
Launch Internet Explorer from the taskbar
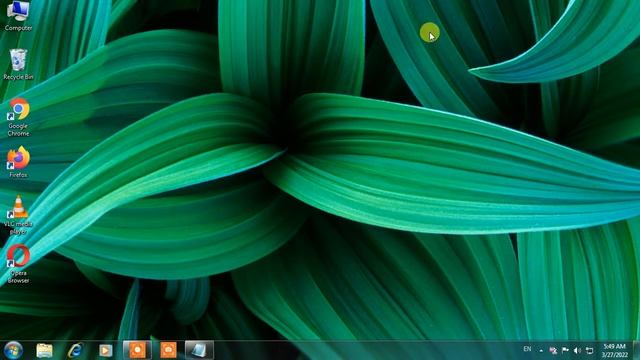click(75, 350)
